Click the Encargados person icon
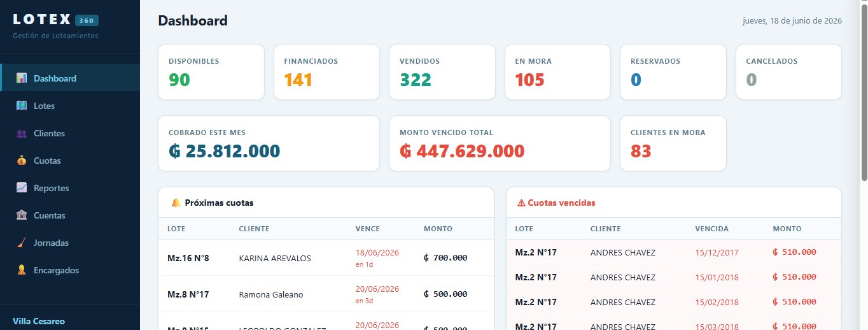This screenshot has height=330, width=868. click(x=22, y=270)
